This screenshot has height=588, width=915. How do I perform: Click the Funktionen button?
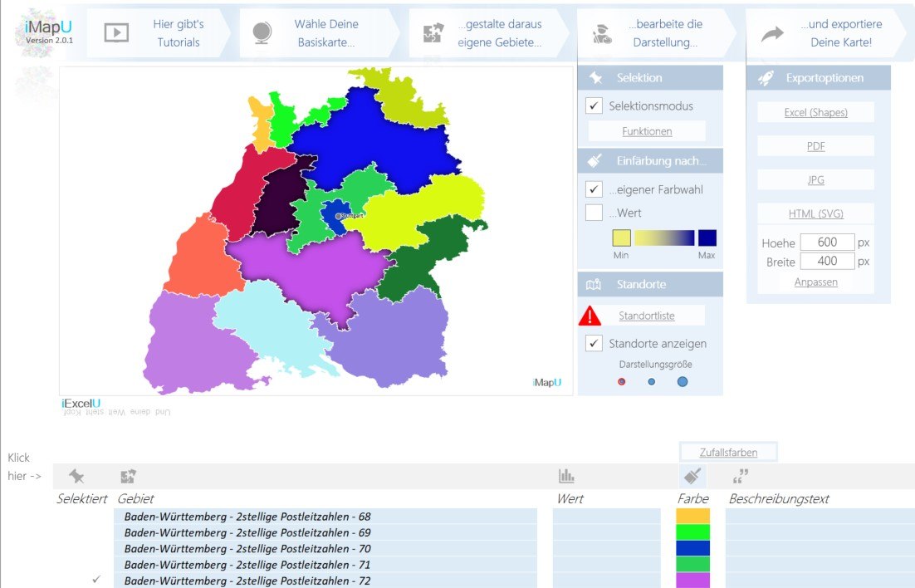click(x=647, y=131)
